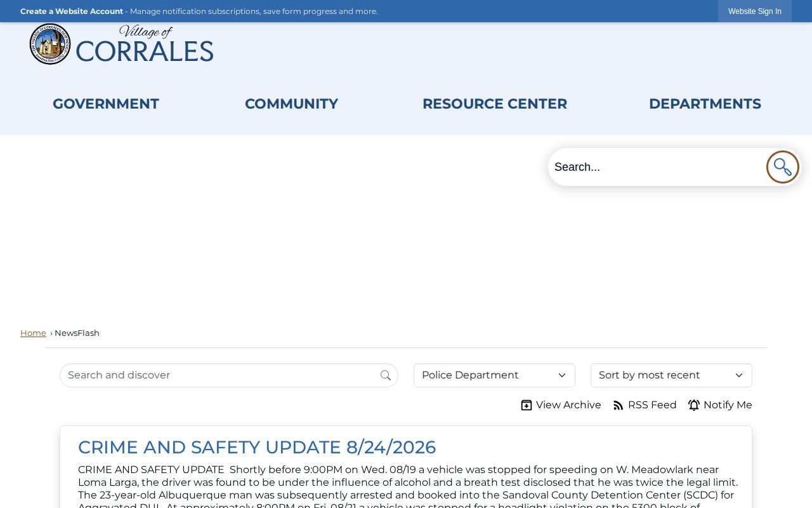
Task: Click the NewsFlash breadcrumb text
Action: point(77,333)
